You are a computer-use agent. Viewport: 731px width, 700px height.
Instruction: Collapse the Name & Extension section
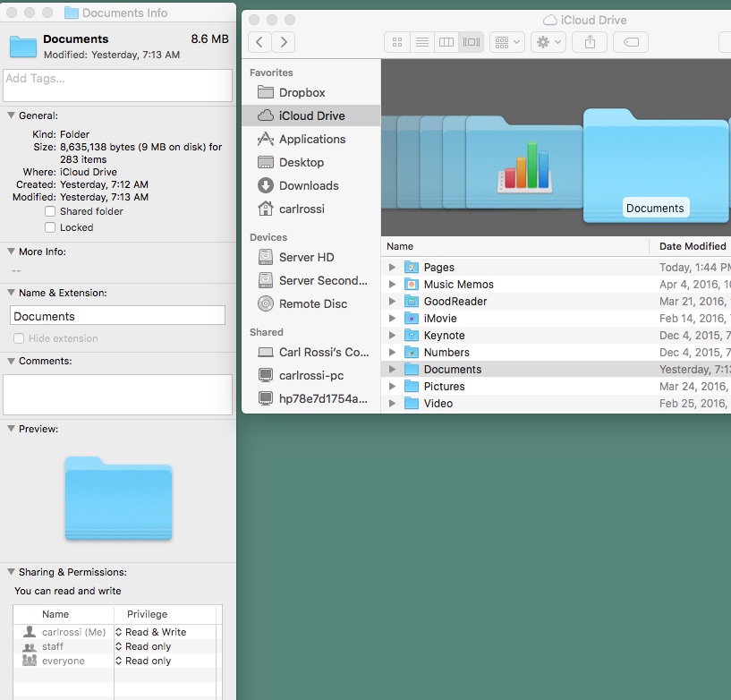12,293
